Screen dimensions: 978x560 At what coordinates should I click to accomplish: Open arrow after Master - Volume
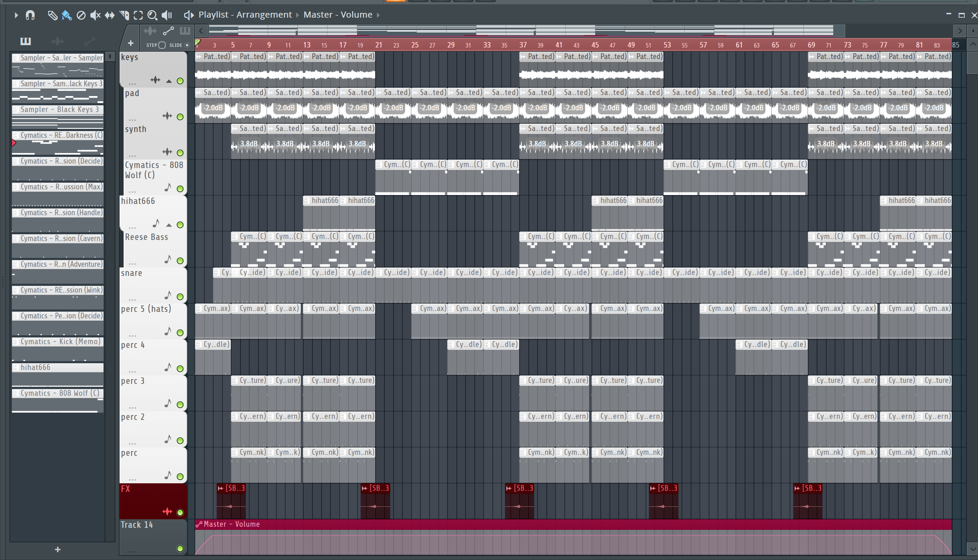pos(378,15)
